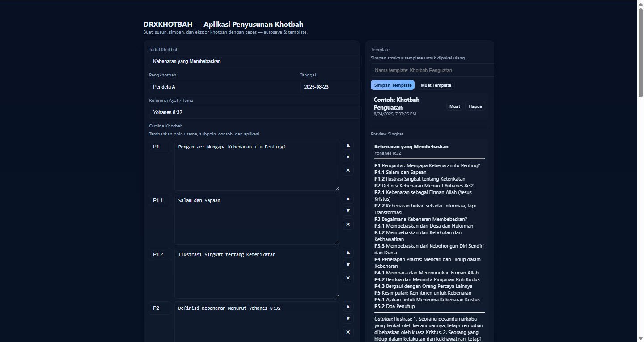Image resolution: width=644 pixels, height=342 pixels.
Task: Edit the Pengantar: Mengapa Kebenaran text area
Action: point(257,165)
